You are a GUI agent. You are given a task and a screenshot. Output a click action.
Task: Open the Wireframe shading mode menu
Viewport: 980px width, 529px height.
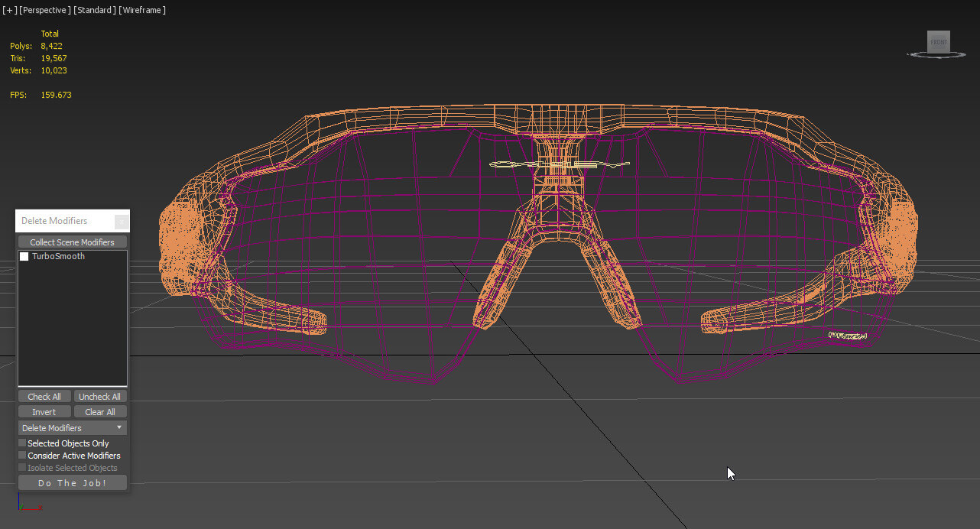click(143, 10)
